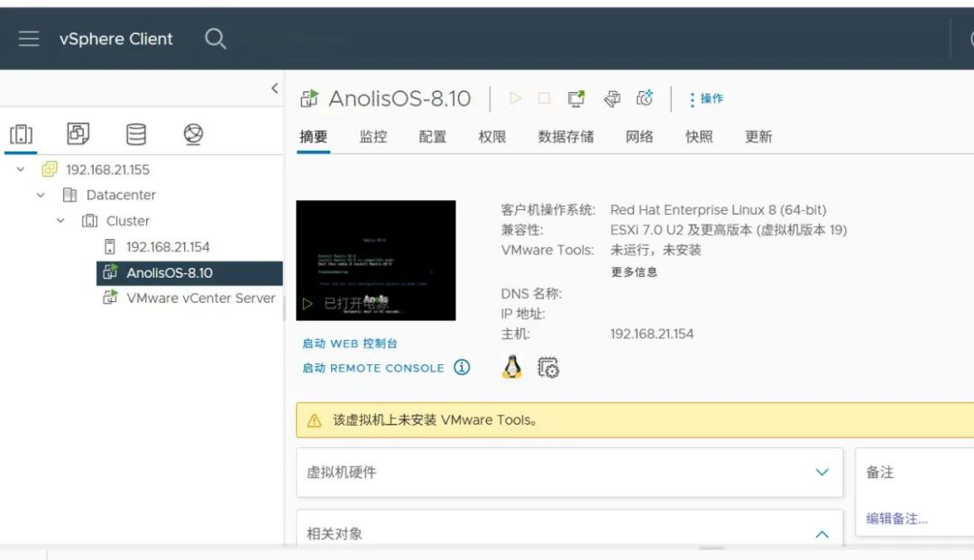This screenshot has width=974, height=560.
Task: Select the 摘要 tab
Action: point(313,136)
